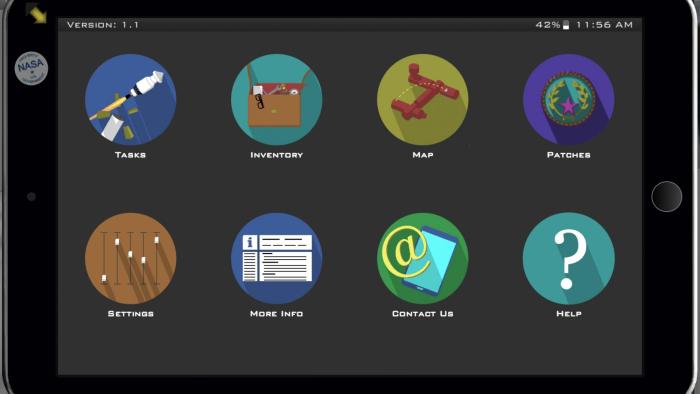Image resolution: width=700 pixels, height=394 pixels.
Task: Click the 'Patches' label text
Action: click(x=569, y=155)
